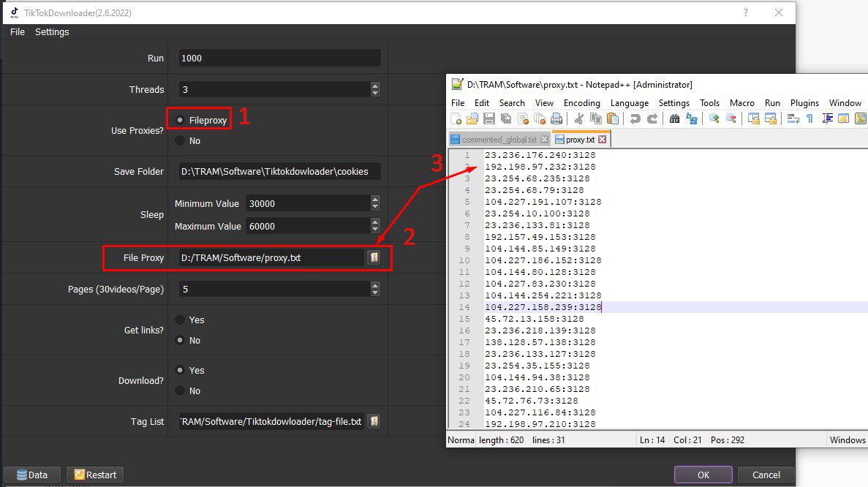Click Cut scissors icon in Notepad++
This screenshot has height=487, width=868.
click(579, 119)
